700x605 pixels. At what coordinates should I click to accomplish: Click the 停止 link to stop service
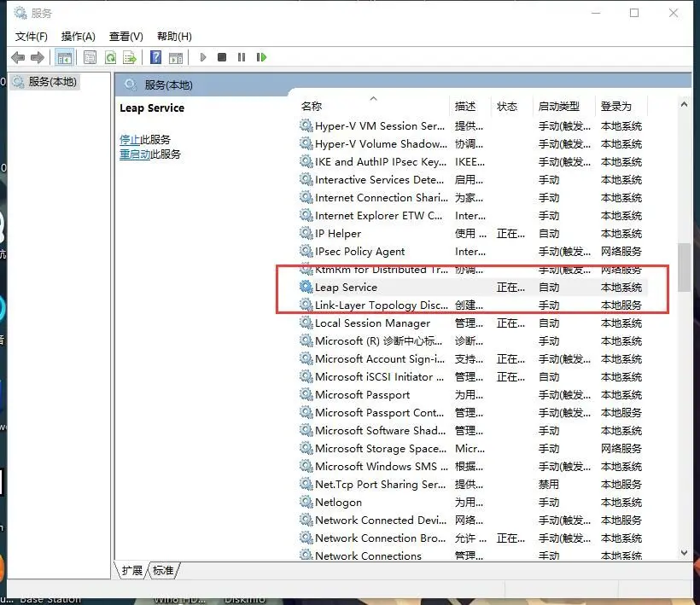click(x=130, y=139)
